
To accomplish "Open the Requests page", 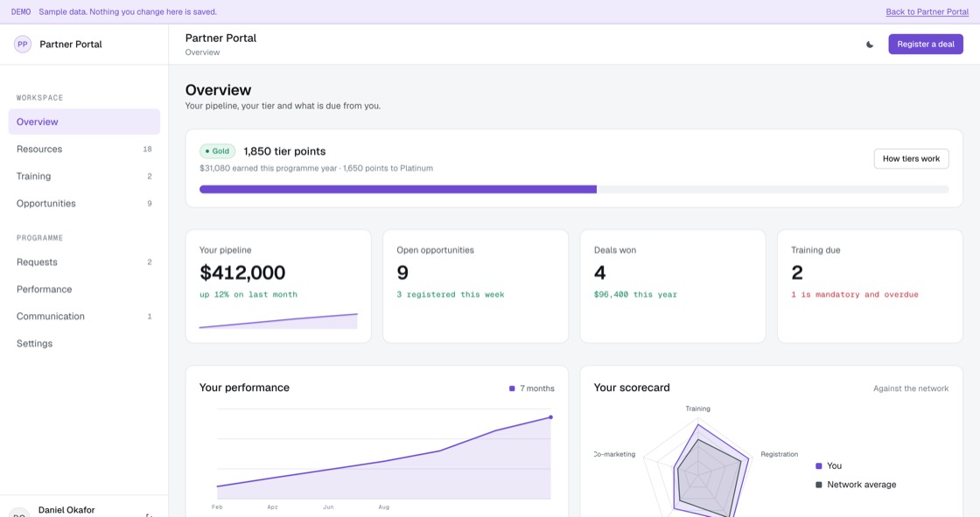I will 84,262.
